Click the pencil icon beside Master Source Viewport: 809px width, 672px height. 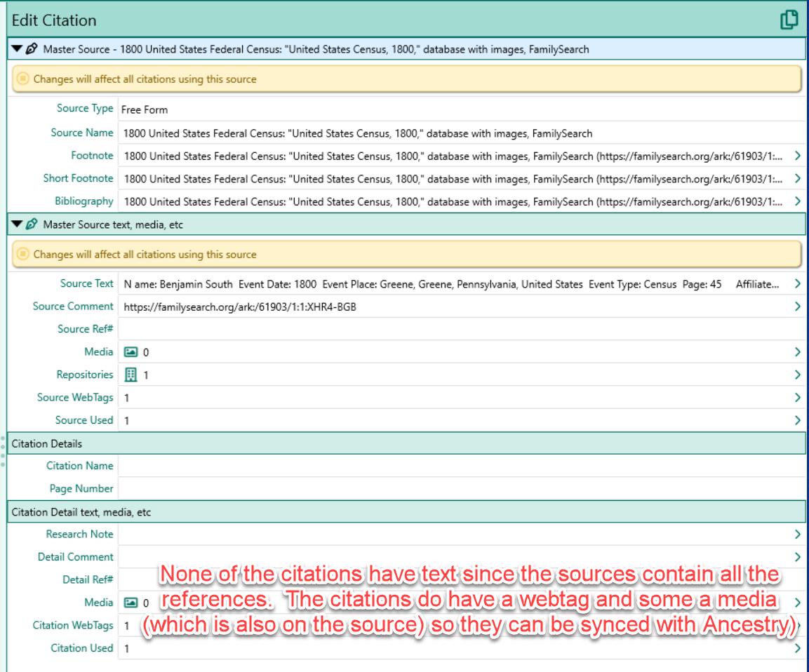click(x=32, y=49)
